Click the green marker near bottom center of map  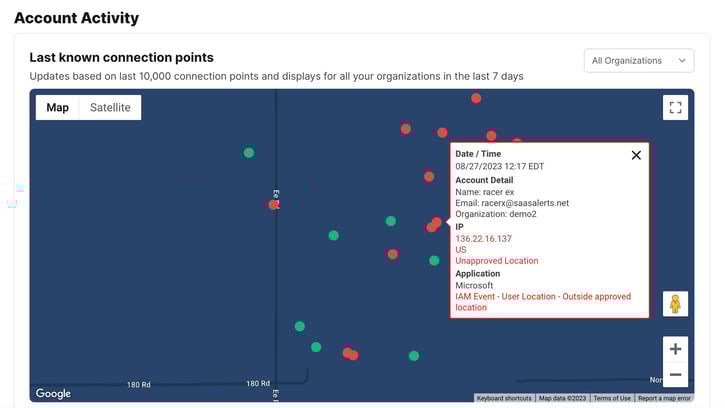pos(413,355)
